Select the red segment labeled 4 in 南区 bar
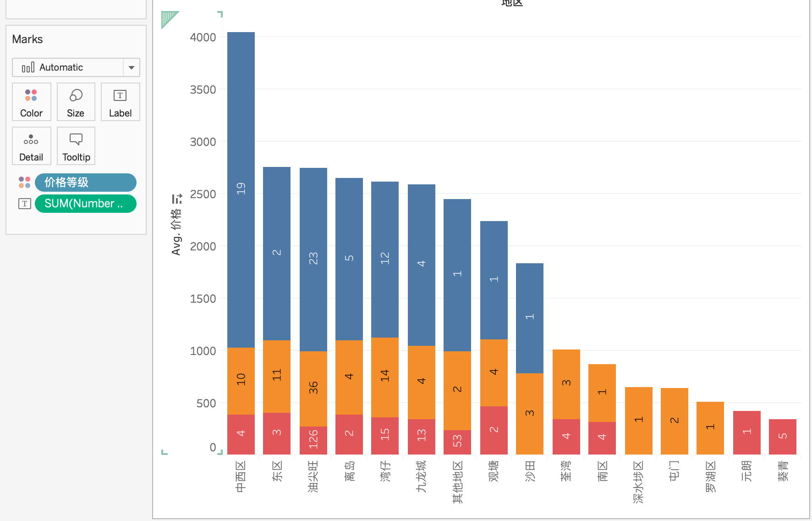 [602, 438]
